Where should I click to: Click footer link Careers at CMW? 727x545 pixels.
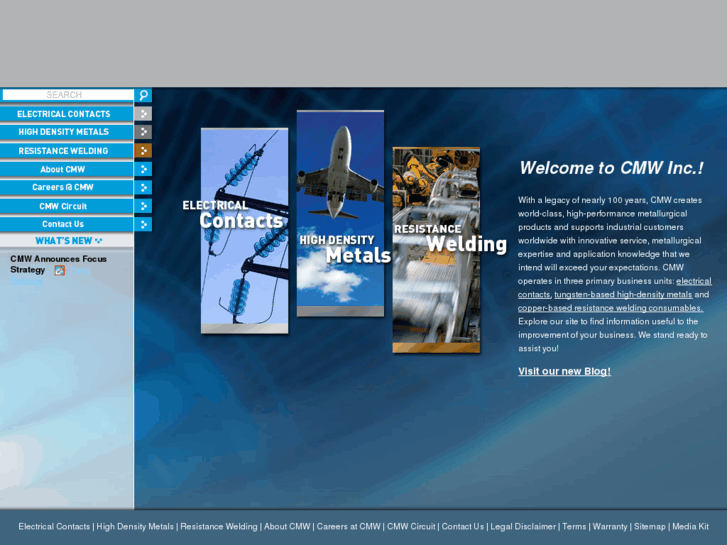tap(349, 526)
